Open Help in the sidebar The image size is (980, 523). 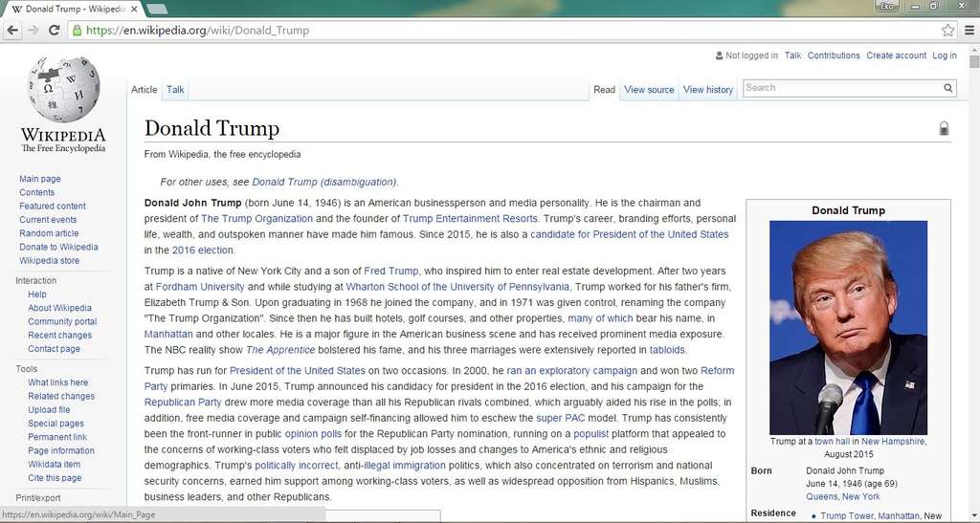[37, 294]
